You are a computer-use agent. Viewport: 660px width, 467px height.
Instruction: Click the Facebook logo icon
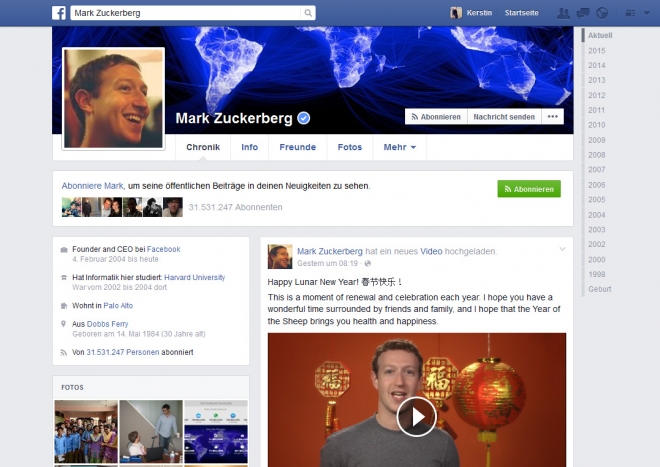[59, 13]
